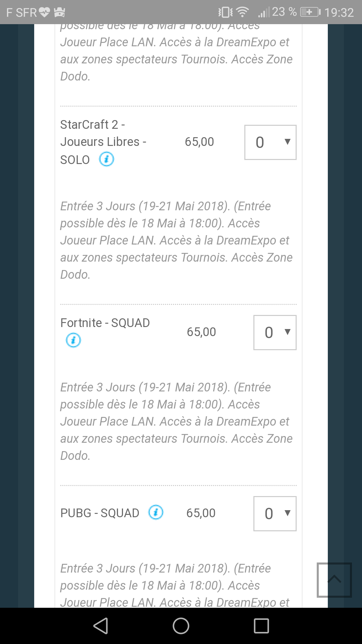
Task: Tap the battery status icon
Action: [x=310, y=12]
